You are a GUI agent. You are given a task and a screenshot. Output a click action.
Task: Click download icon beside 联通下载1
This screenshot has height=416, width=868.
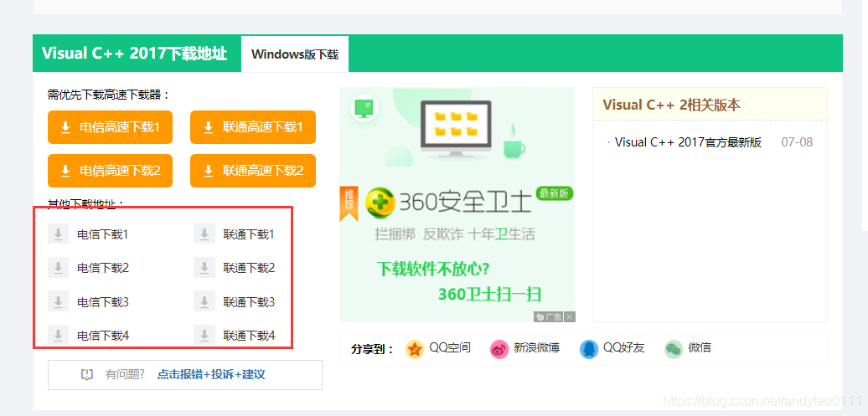pos(204,234)
